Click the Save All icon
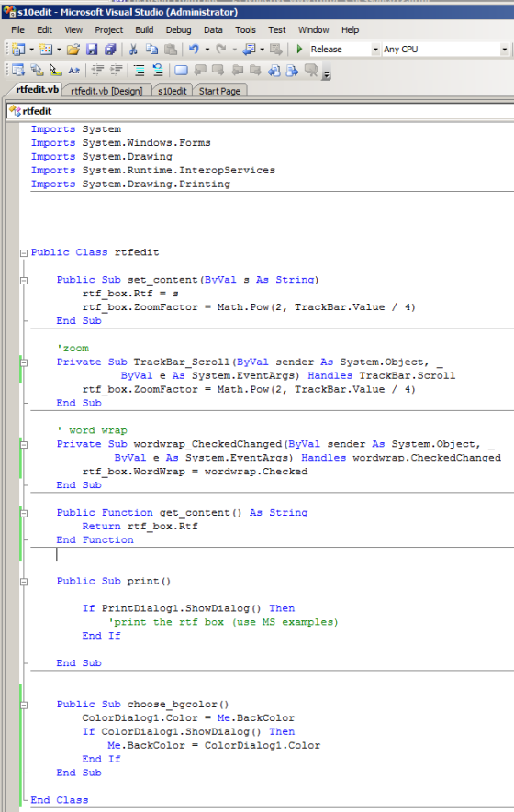Image resolution: width=514 pixels, height=812 pixels. 110,50
